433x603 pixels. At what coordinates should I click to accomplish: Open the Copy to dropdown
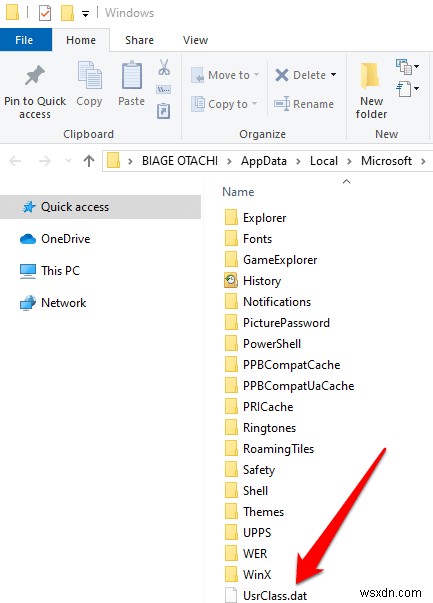[254, 104]
